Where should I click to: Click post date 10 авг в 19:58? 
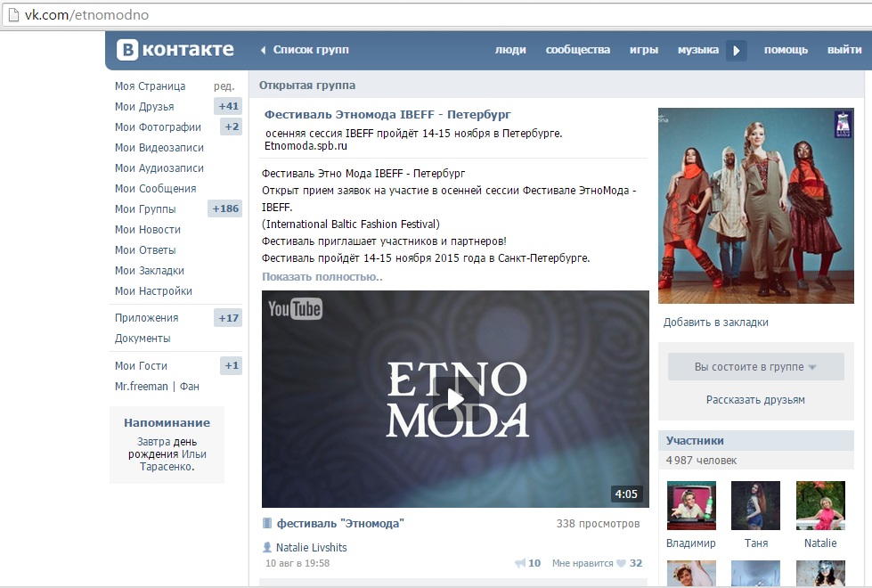coord(297,563)
